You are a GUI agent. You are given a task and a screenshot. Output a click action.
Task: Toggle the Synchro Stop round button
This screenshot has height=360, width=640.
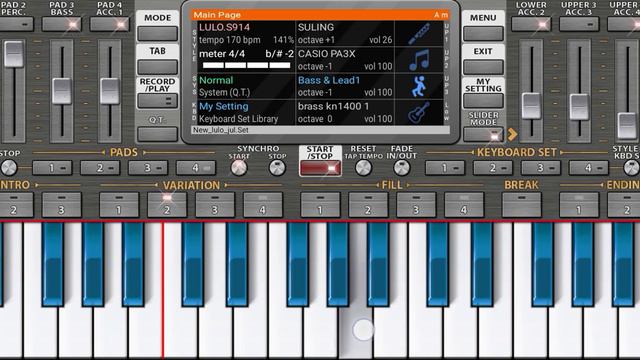[277, 167]
